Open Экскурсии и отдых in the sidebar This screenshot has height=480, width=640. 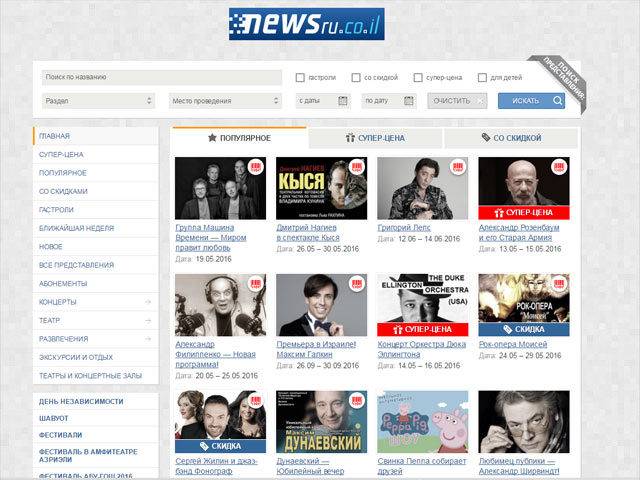[x=96, y=357]
